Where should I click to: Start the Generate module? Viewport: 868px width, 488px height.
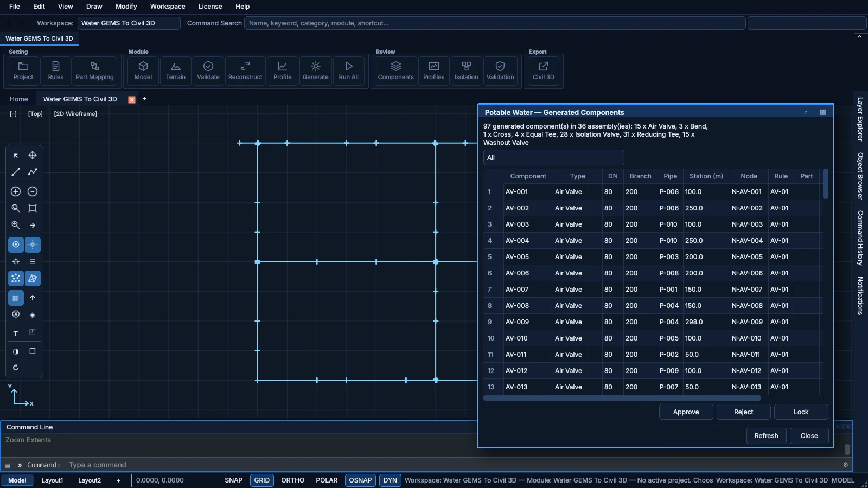click(316, 71)
